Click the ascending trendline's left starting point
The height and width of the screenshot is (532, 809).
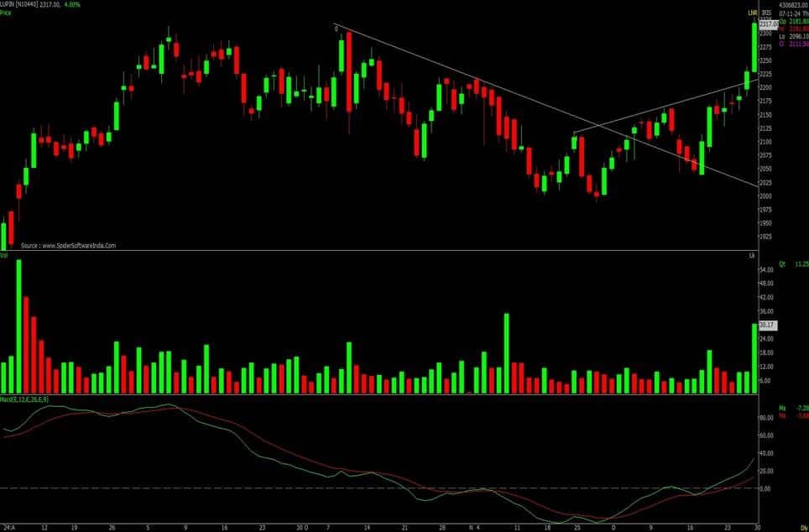pos(574,133)
